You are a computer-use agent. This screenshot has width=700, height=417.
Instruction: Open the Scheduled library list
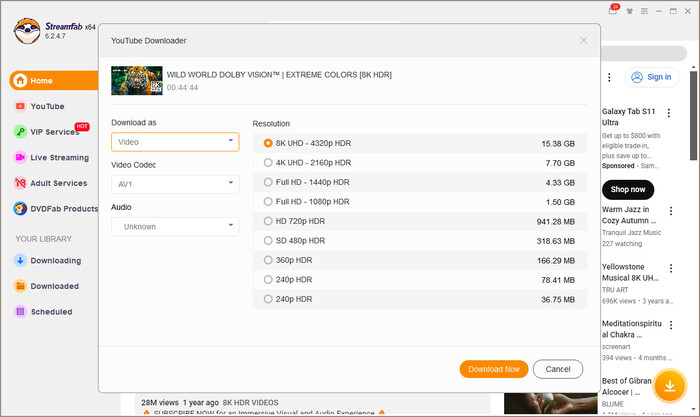coord(51,312)
